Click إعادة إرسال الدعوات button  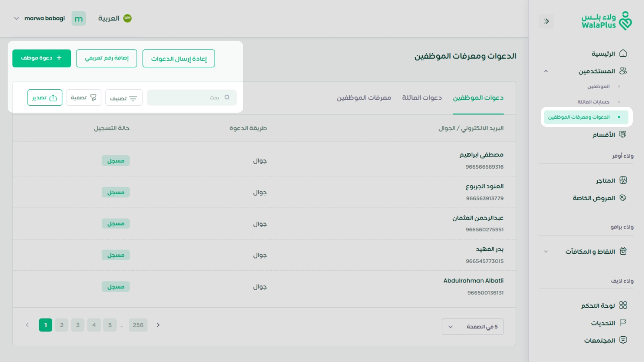[x=179, y=58]
